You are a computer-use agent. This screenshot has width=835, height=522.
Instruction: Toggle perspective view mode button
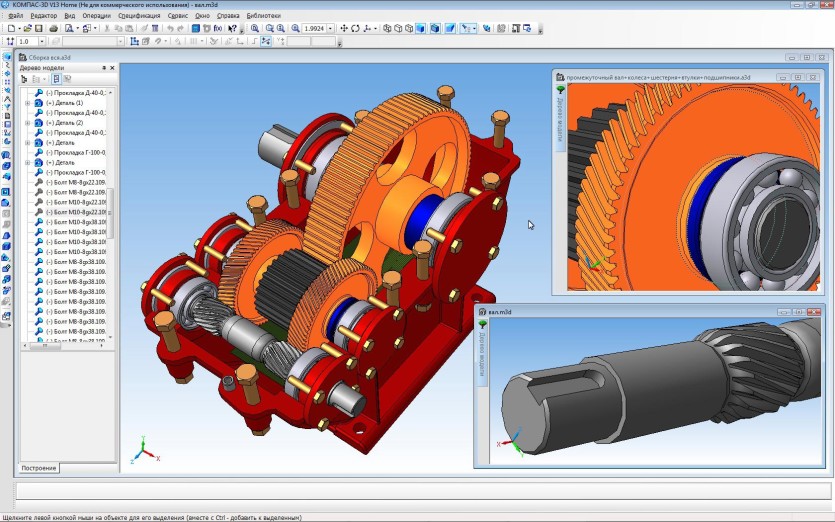pyautogui.click(x=450, y=28)
